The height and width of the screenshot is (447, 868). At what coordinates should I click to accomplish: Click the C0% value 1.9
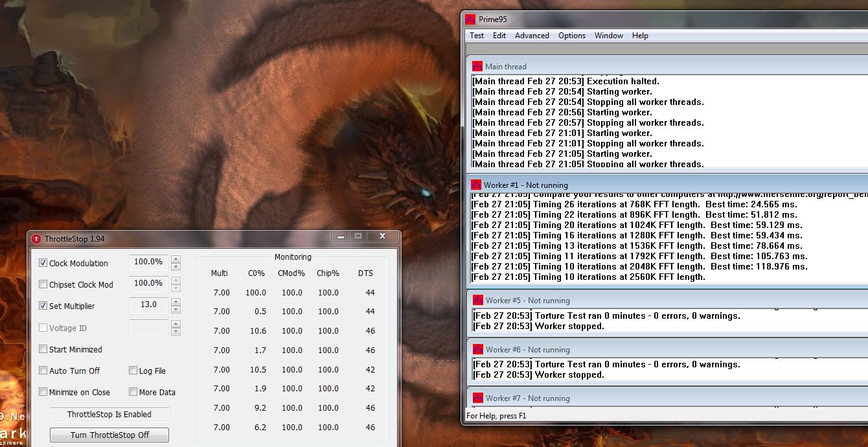pos(261,389)
